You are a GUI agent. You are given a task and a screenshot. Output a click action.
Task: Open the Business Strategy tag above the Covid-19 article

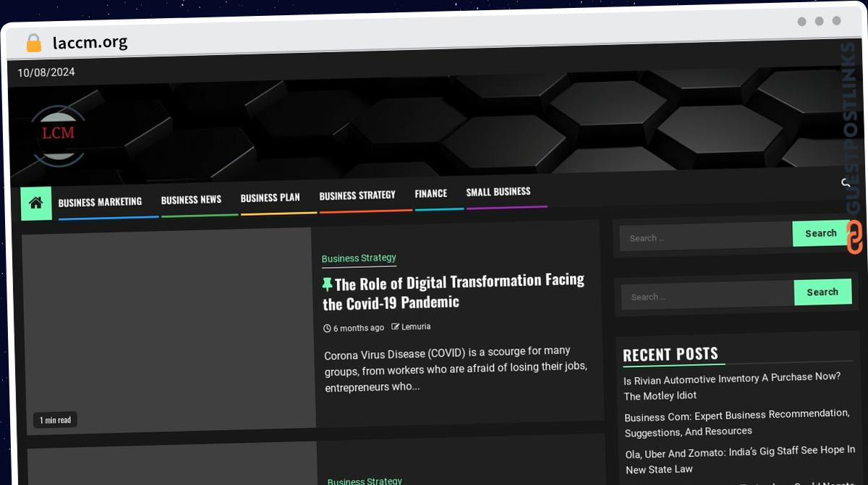pos(359,258)
